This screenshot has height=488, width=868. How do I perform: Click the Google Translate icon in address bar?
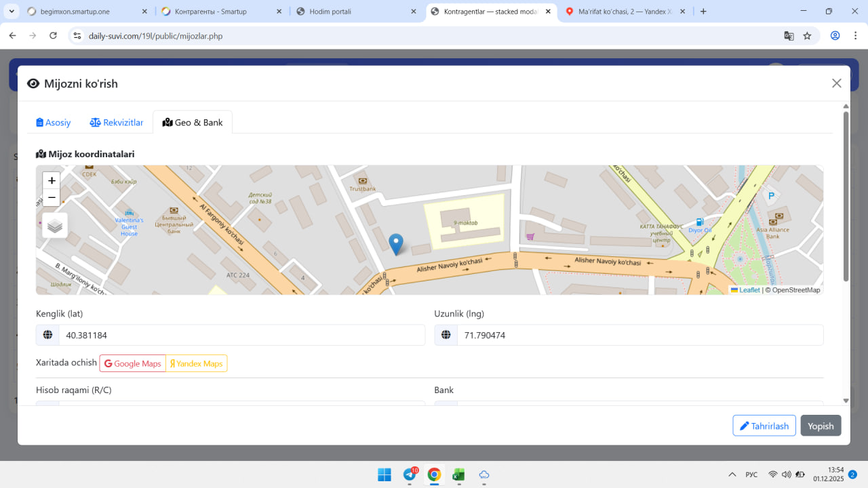[789, 36]
